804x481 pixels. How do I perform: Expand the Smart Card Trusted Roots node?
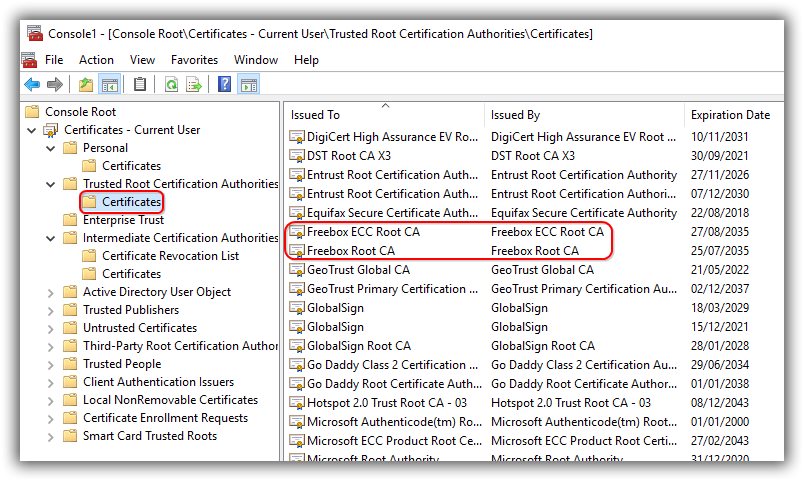point(51,436)
